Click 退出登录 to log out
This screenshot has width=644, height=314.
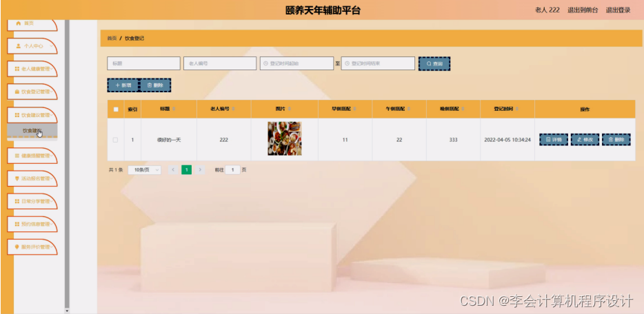pos(618,10)
